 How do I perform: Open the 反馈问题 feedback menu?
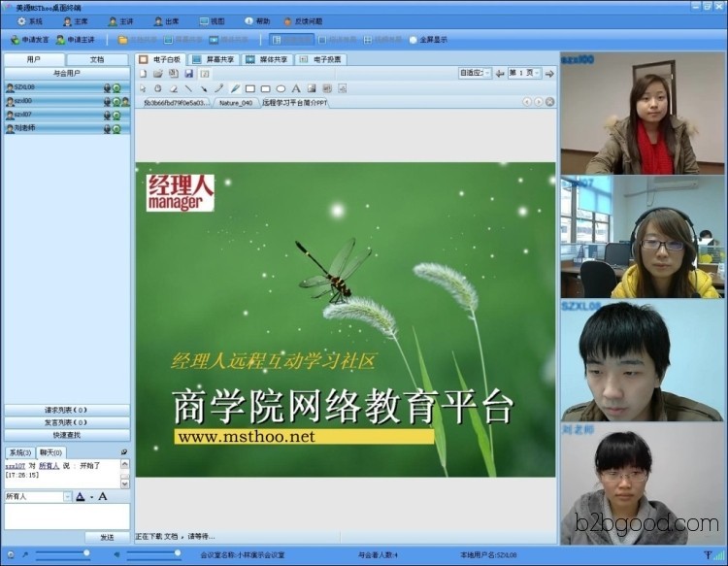pos(303,21)
